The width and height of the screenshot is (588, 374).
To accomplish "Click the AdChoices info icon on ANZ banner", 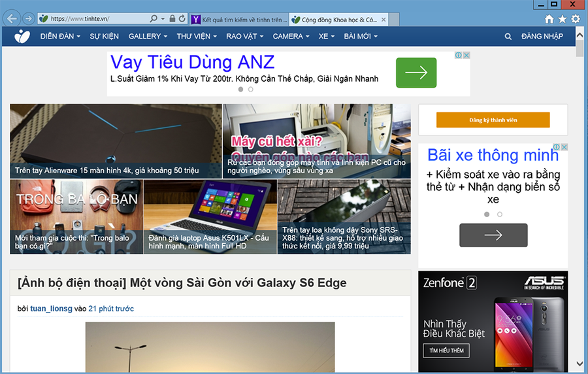I will tap(458, 55).
